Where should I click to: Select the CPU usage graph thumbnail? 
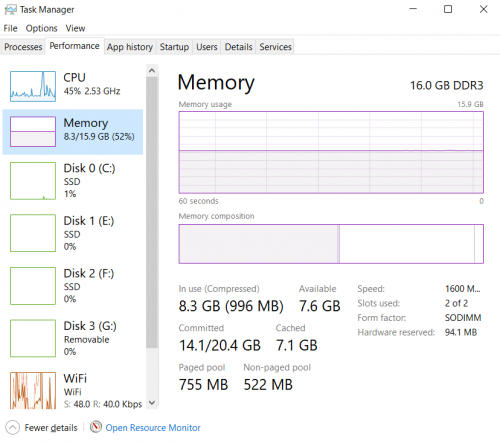33,86
